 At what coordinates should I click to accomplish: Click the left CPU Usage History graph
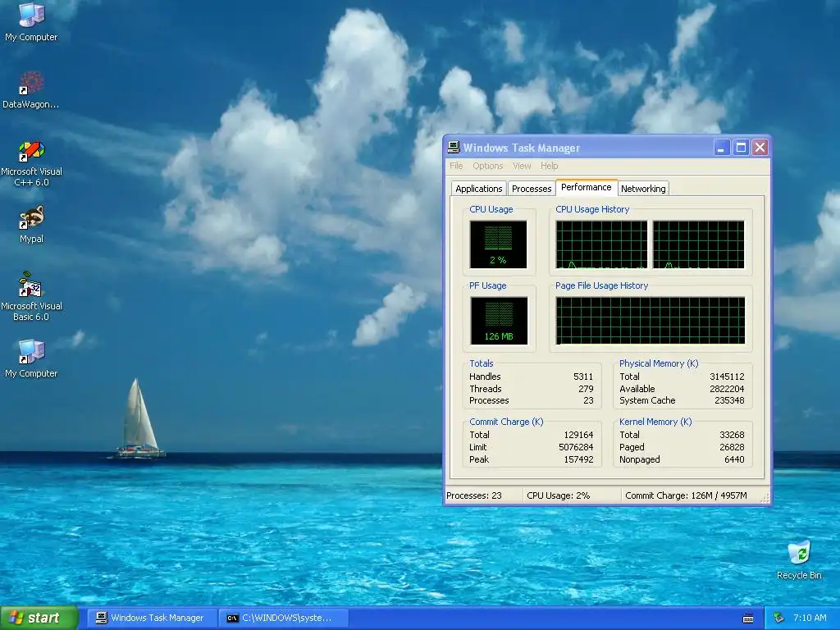(x=601, y=244)
